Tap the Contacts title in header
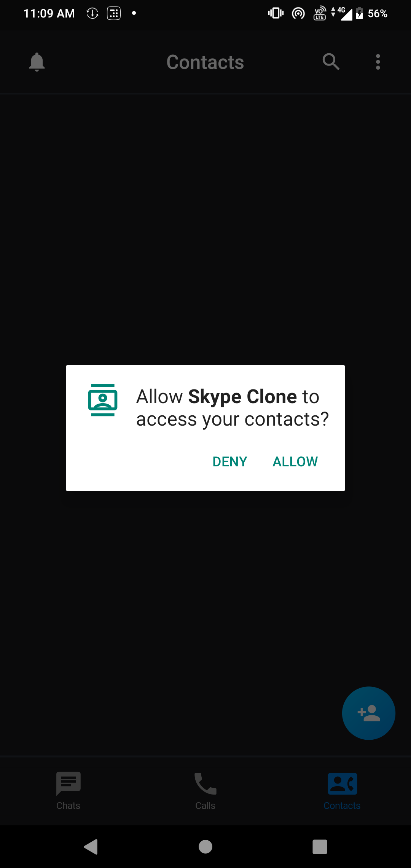The image size is (411, 868). coord(205,62)
